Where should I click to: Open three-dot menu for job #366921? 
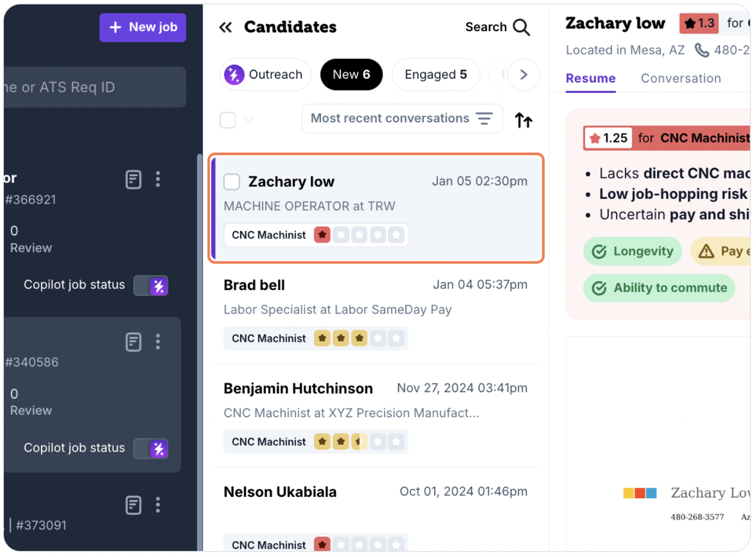click(158, 179)
